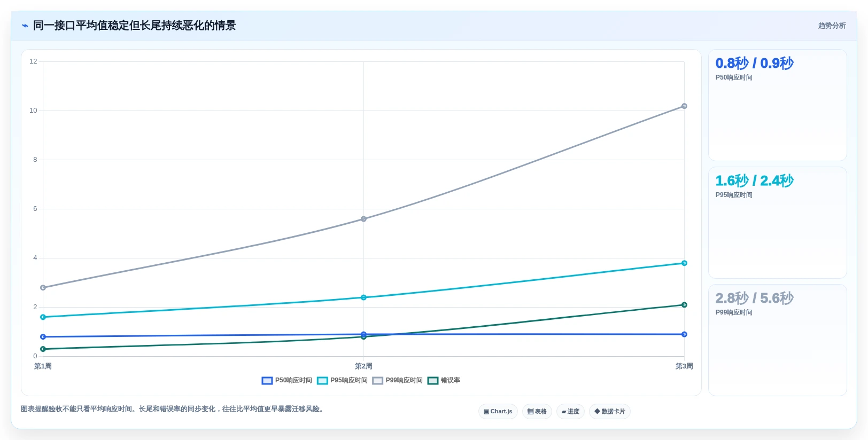
Task: Click the 第2周 axis label
Action: point(363,366)
